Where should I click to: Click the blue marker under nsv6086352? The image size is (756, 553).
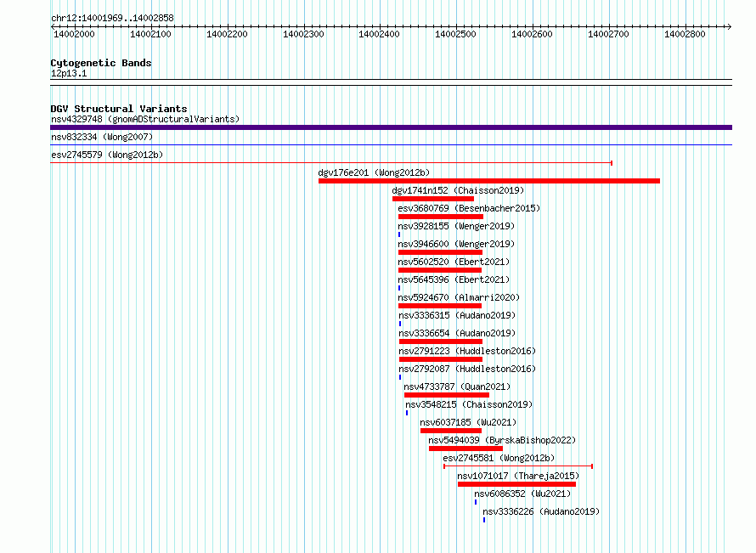(476, 502)
